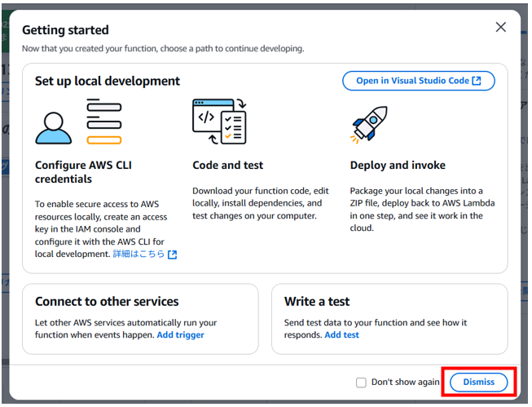Click the Getting started dialog title
The image size is (532, 407).
click(x=65, y=30)
